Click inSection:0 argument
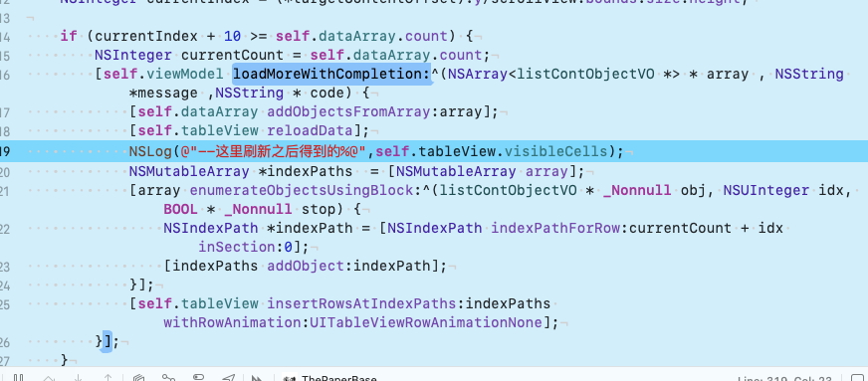868x381 pixels. click(245, 247)
